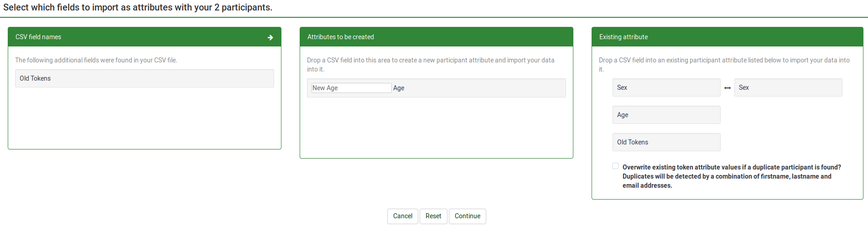Screen dimensions: 868x226
Task: Click the Age box under Existing attribute
Action: (x=666, y=115)
